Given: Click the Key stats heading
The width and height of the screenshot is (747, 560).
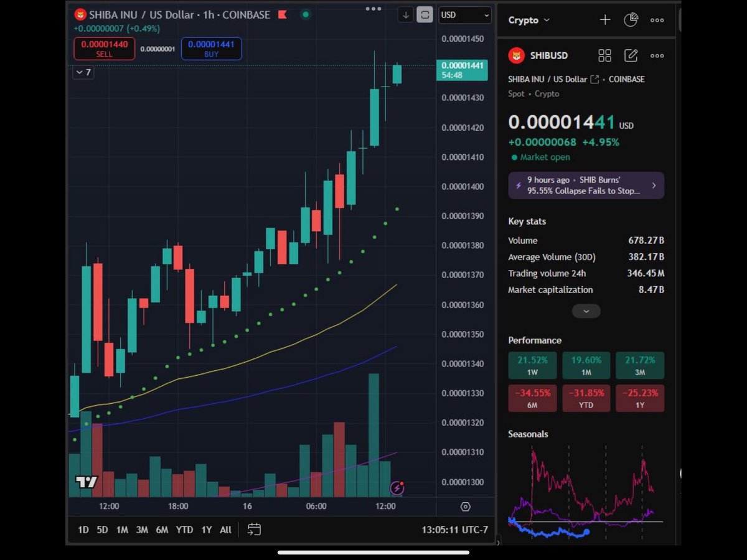Looking at the screenshot, I should [527, 222].
